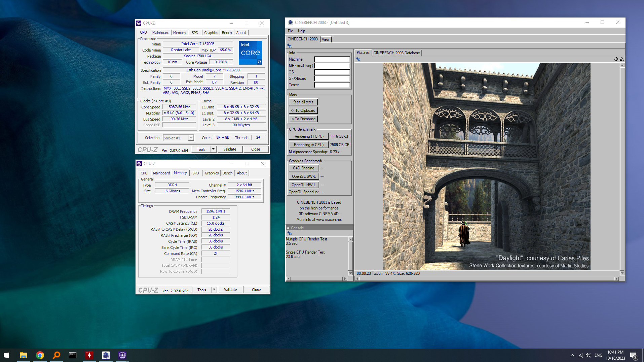This screenshot has width=644, height=362.
Task: Click the ENG language indicator
Action: click(x=598, y=355)
